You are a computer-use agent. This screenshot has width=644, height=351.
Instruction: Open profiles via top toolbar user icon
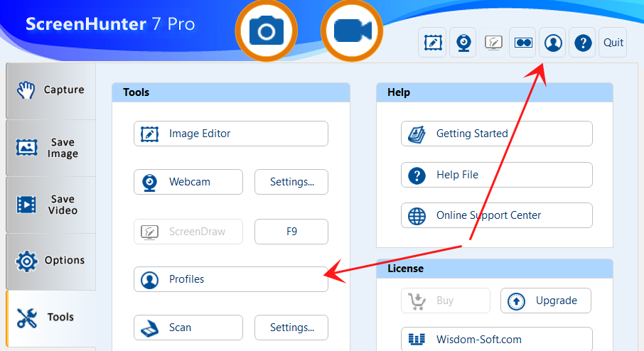pos(553,43)
